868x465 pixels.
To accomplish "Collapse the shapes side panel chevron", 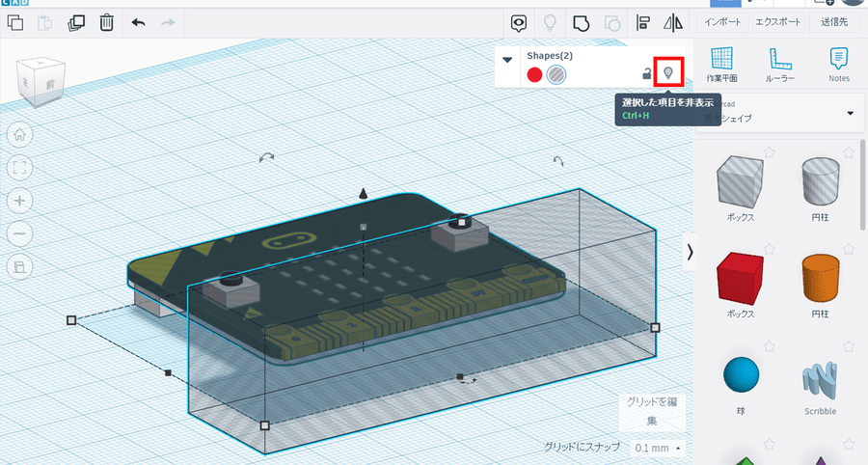I will (690, 253).
